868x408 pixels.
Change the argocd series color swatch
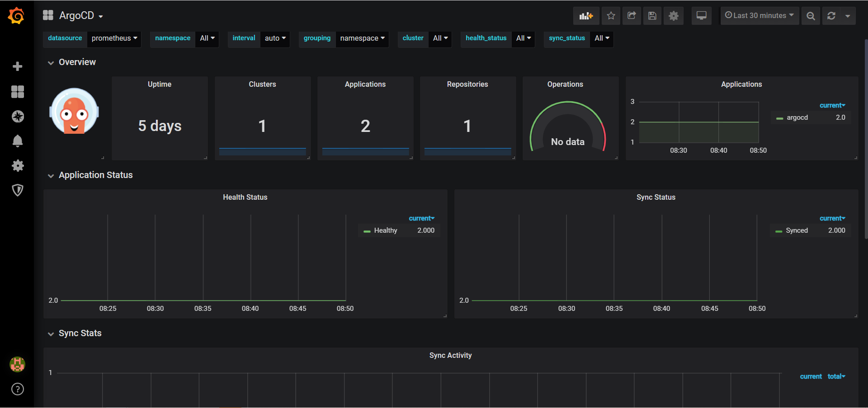[x=779, y=118]
